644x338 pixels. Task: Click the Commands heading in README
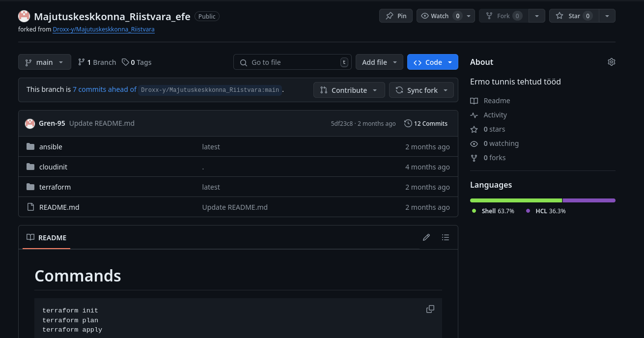click(x=78, y=276)
